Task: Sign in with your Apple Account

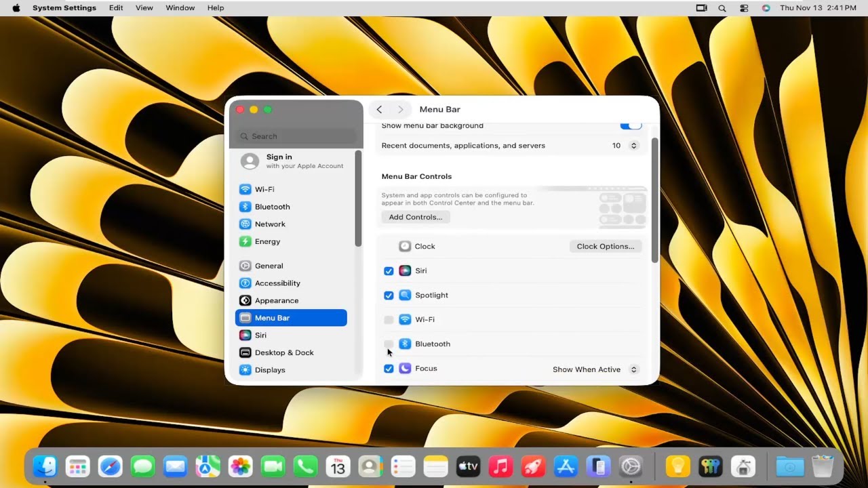Action: click(x=292, y=161)
